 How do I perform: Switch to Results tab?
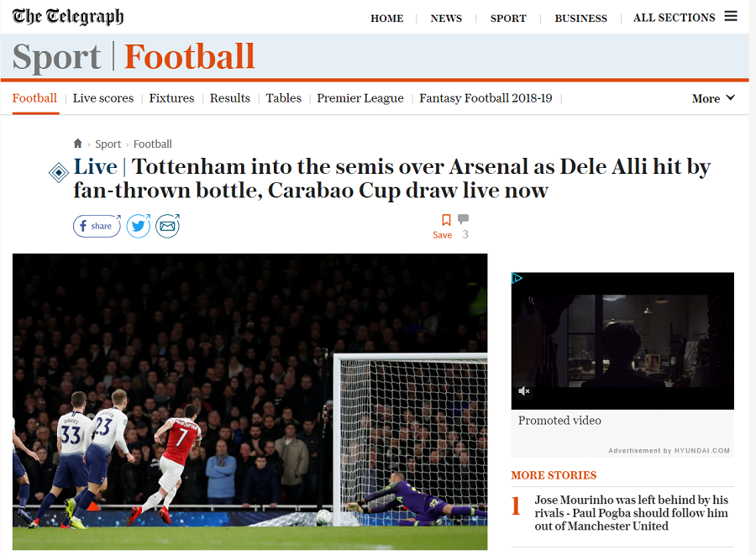(x=230, y=98)
